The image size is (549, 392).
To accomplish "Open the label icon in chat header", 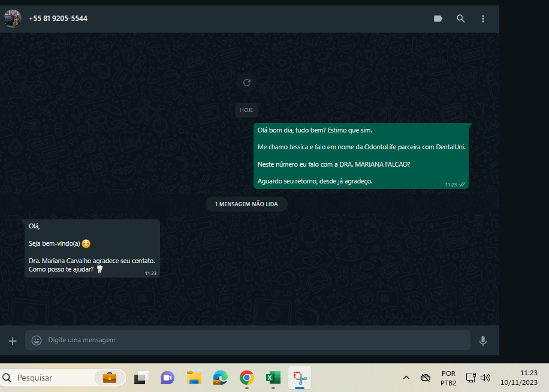I will click(438, 19).
